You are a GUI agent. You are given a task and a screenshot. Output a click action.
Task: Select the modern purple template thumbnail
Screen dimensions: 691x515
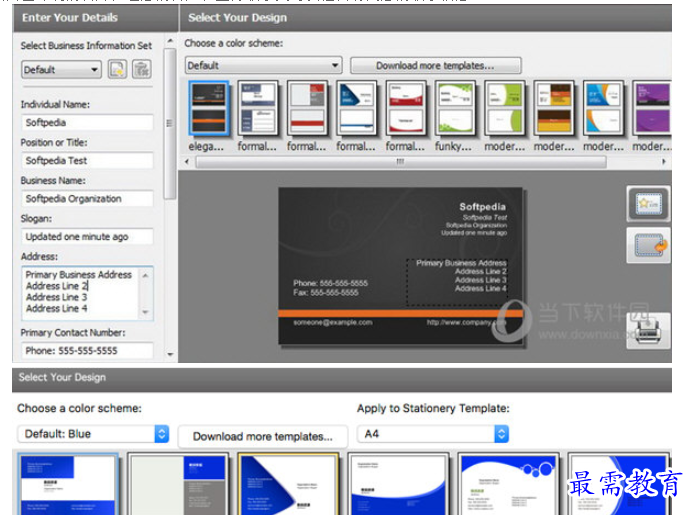[x=652, y=108]
